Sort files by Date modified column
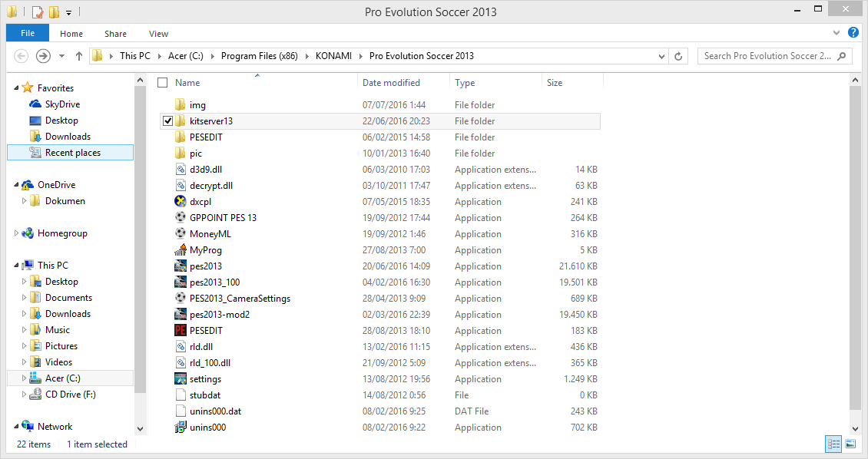868x459 pixels. click(x=391, y=83)
